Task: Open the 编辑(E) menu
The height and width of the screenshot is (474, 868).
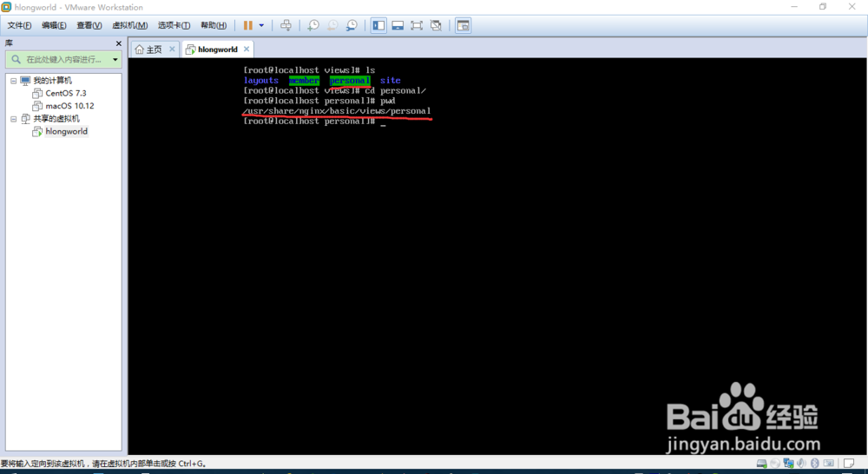Action: [x=54, y=25]
